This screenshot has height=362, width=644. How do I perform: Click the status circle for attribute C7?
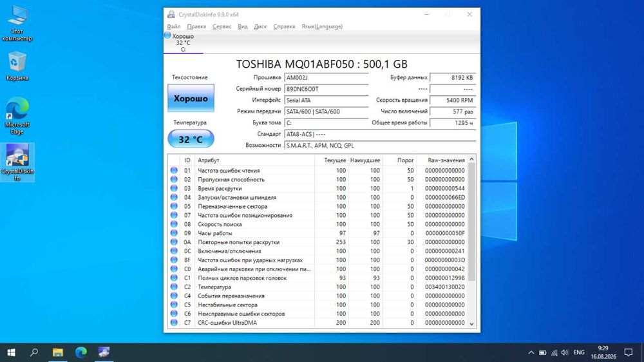174,323
